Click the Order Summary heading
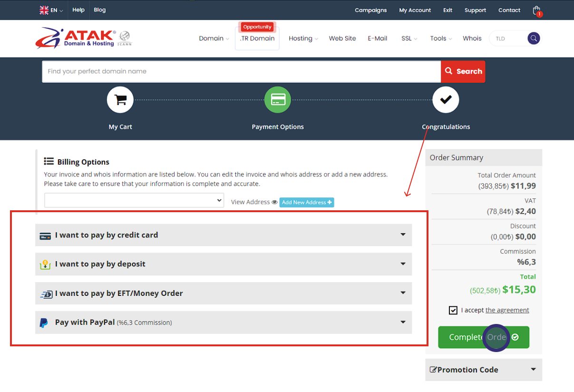The height and width of the screenshot is (392, 574). 457,157
